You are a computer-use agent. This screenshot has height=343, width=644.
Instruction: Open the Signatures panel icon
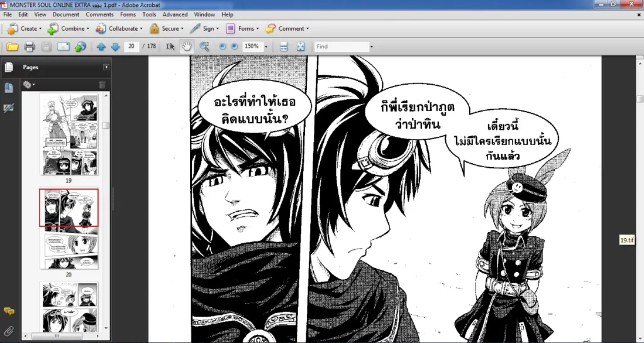point(9,108)
